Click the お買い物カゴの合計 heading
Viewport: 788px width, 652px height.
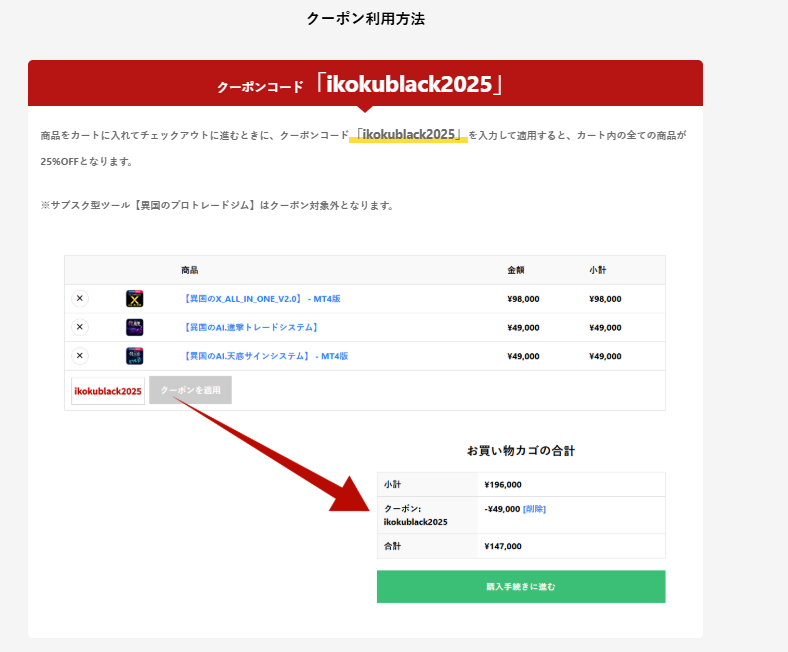(x=520, y=451)
